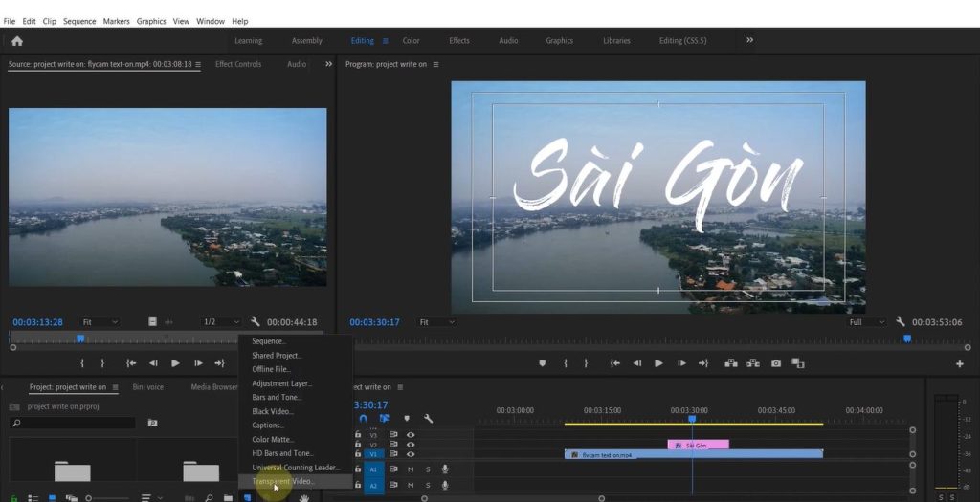Choose Black Video from New Item menu
This screenshot has width=980, height=502.
[296, 411]
